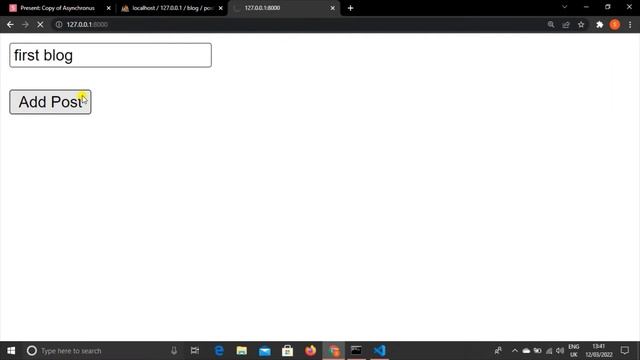
Task: Open a new browser tab
Action: click(x=350, y=8)
